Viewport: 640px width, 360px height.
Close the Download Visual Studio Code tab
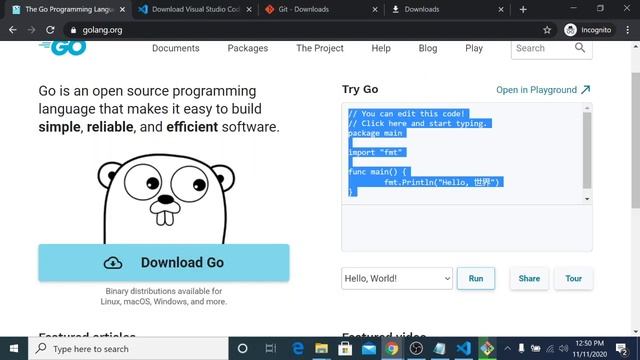click(249, 9)
